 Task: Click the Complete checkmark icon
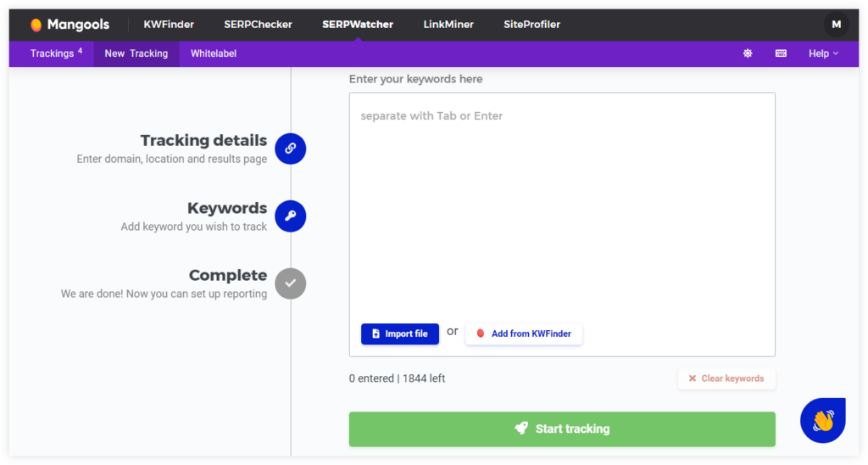[291, 283]
